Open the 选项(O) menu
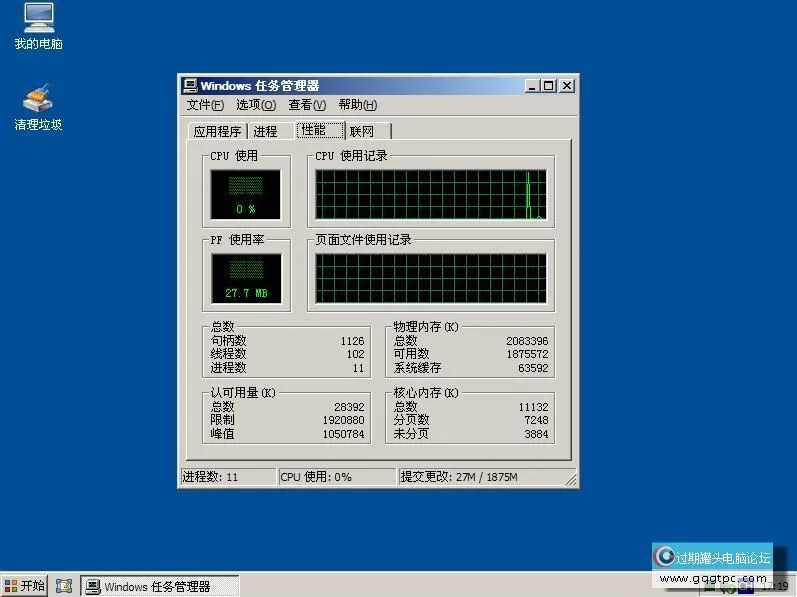Viewport: 797px width, 597px height. pos(256,105)
